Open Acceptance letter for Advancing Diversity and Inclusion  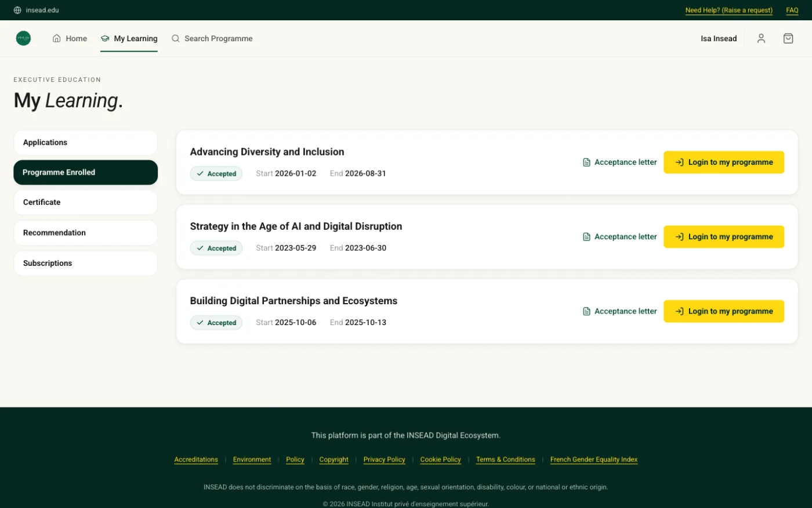[619, 163]
